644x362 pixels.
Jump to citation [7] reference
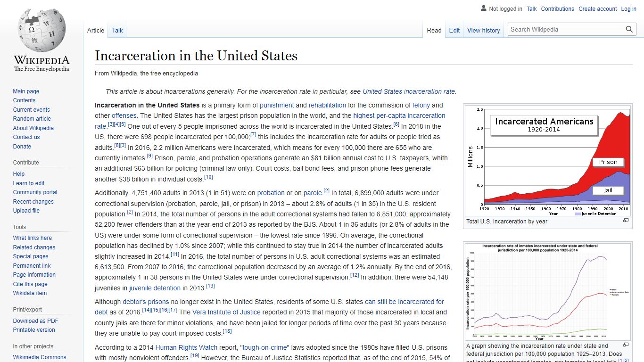tap(253, 135)
